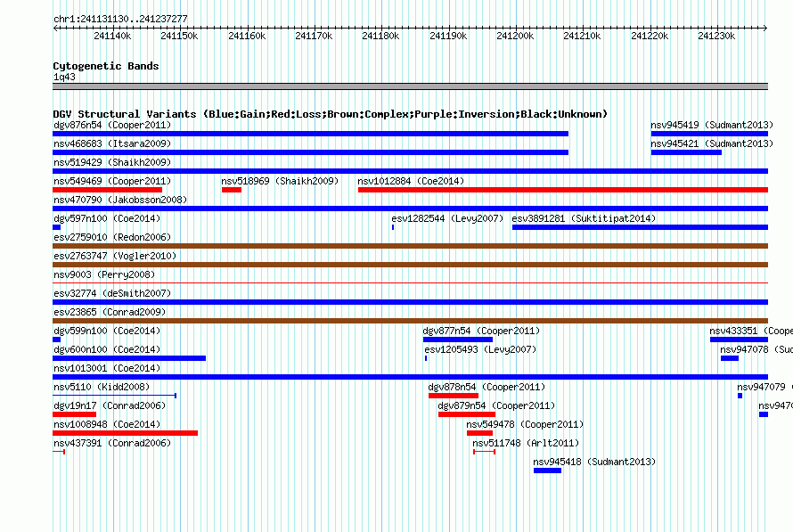Select the 1q43 cytogenetic band bar
The width and height of the screenshot is (793, 532).
point(410,86)
